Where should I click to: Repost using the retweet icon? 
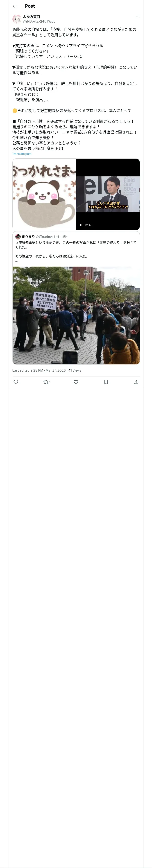point(46,382)
